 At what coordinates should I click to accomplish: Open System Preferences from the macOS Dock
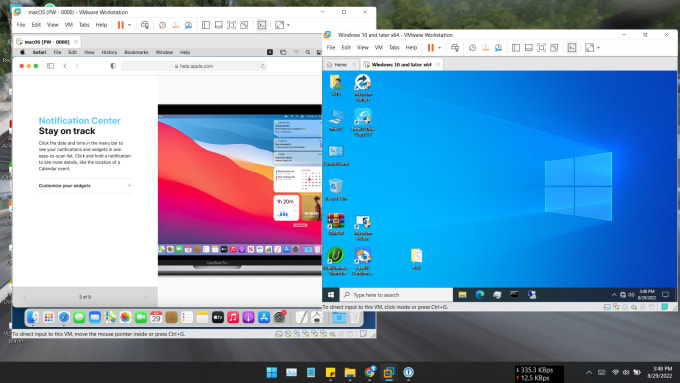pos(280,318)
